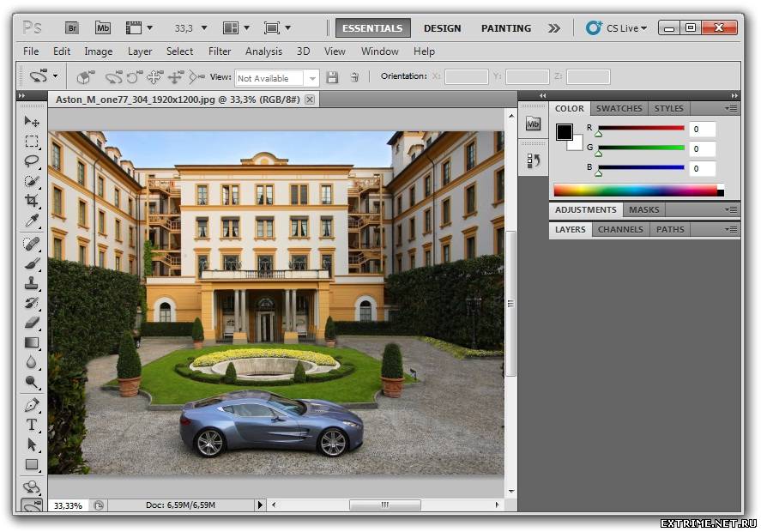Switch to the Design workspace
Viewport: 761px width, 532px height.
pos(442,27)
